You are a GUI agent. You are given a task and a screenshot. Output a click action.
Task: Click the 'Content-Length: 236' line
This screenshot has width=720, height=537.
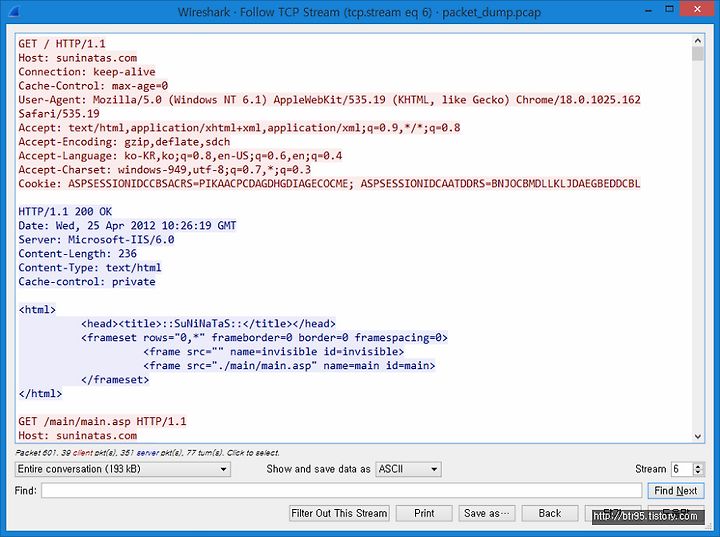click(78, 254)
